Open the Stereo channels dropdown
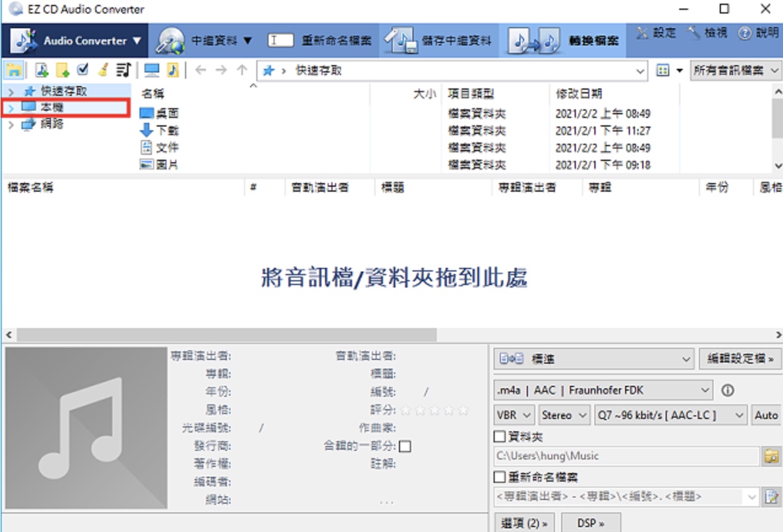783x532 pixels. 565,415
